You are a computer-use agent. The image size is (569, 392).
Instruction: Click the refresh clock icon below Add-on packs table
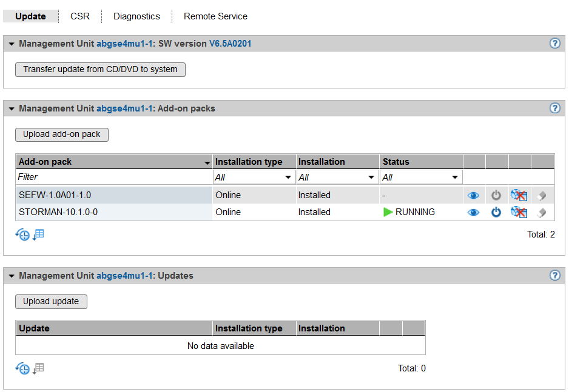click(x=22, y=235)
